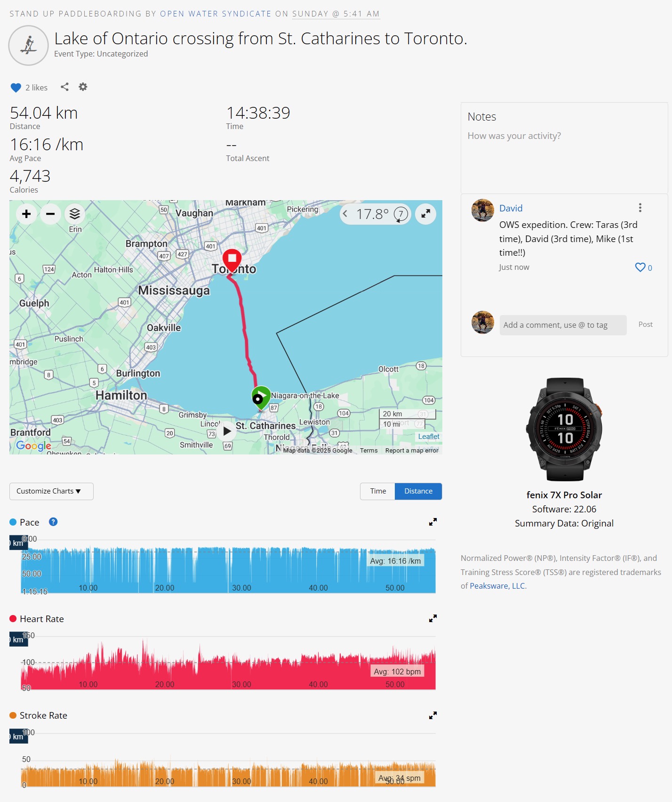Post the comment
The width and height of the screenshot is (672, 802).
click(x=646, y=324)
